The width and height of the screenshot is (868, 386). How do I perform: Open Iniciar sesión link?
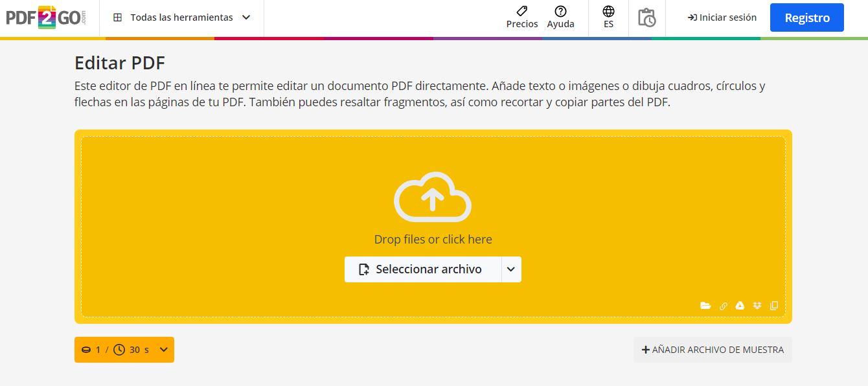coord(722,17)
